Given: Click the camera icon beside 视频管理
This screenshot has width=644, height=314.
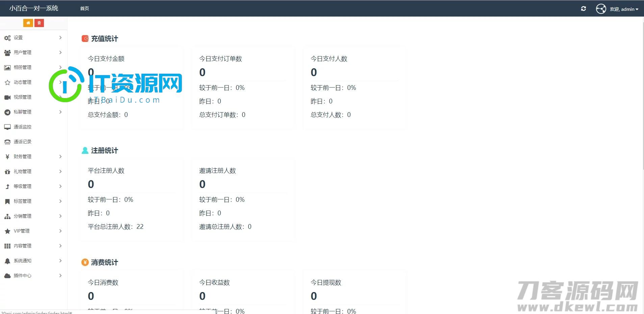Looking at the screenshot, I should pos(7,97).
